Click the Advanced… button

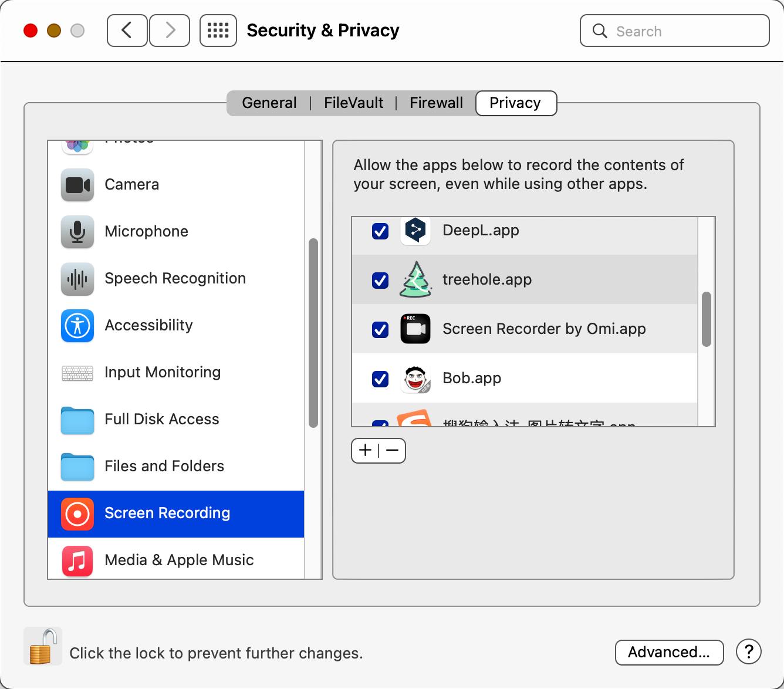[669, 652]
